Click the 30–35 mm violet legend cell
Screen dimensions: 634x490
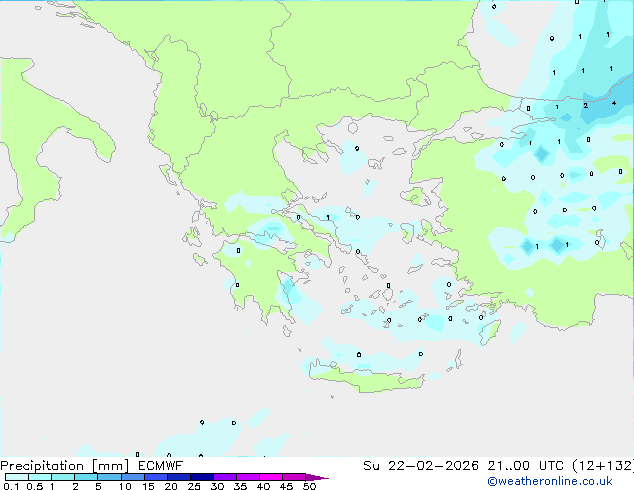click(x=224, y=477)
